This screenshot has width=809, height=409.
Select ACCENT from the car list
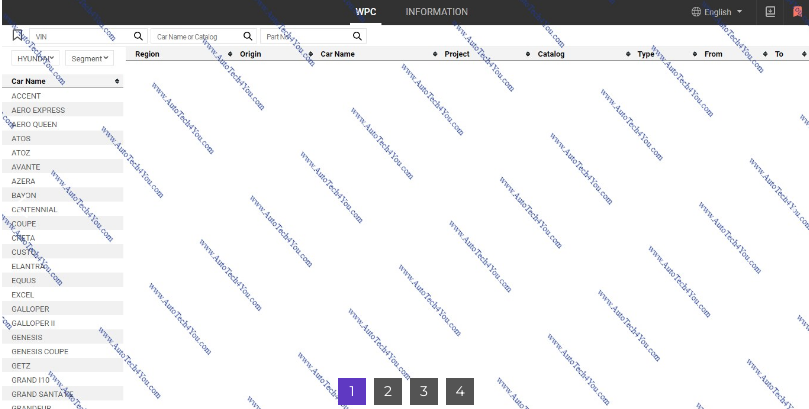coord(27,96)
